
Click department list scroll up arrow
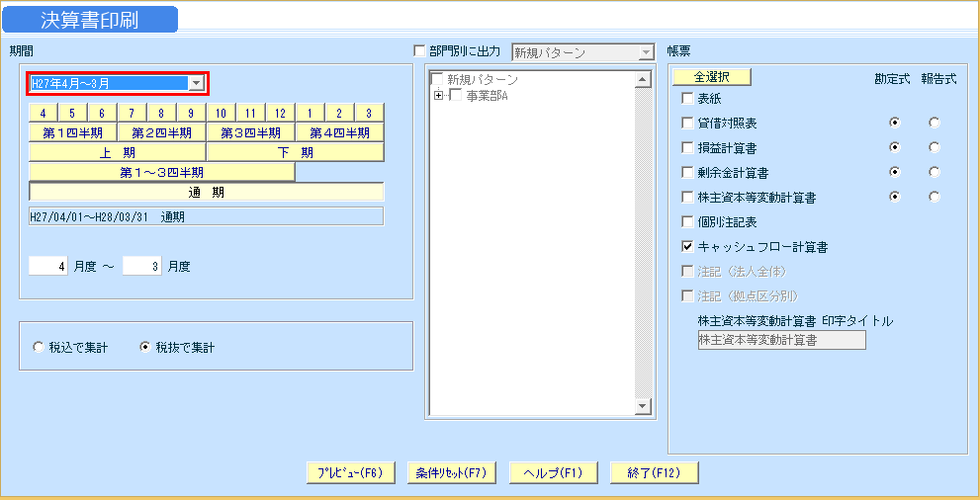point(642,80)
